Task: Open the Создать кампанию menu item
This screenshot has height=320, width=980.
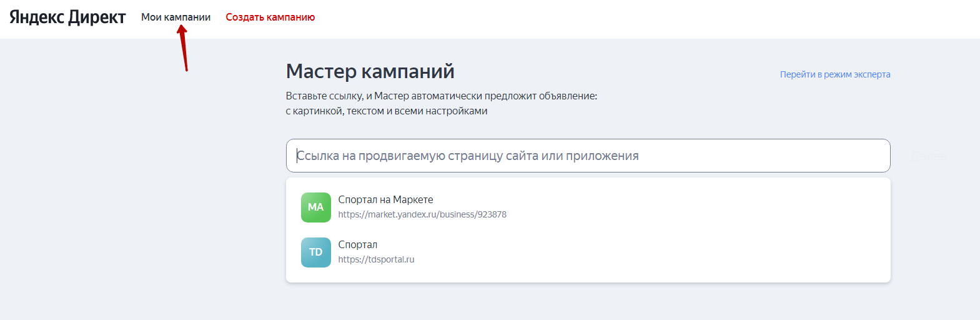Action: point(270,17)
